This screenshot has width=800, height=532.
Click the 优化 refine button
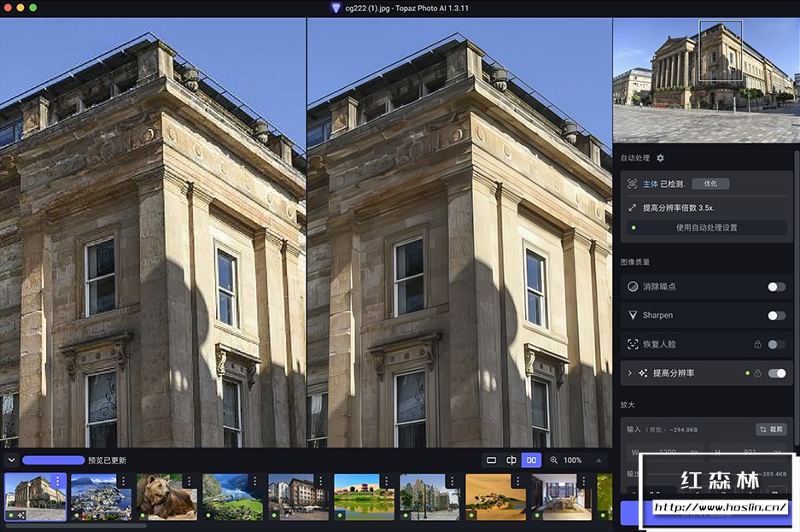tap(710, 184)
